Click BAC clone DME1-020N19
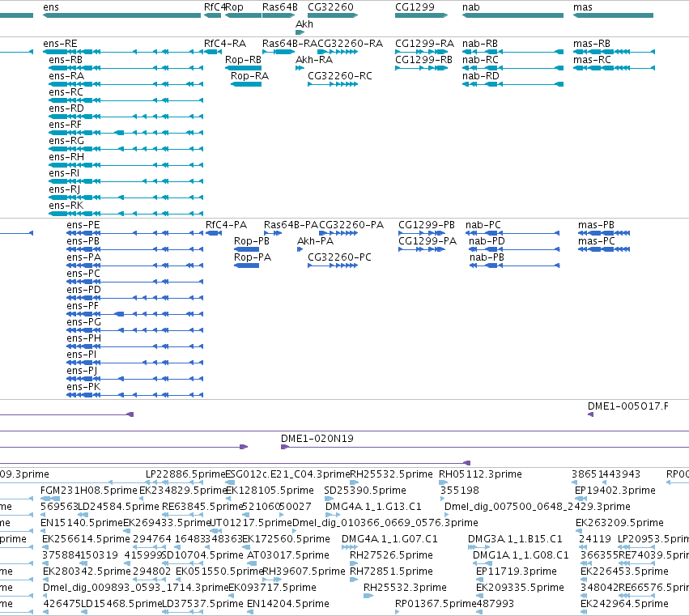The height and width of the screenshot is (616, 689). (485, 447)
